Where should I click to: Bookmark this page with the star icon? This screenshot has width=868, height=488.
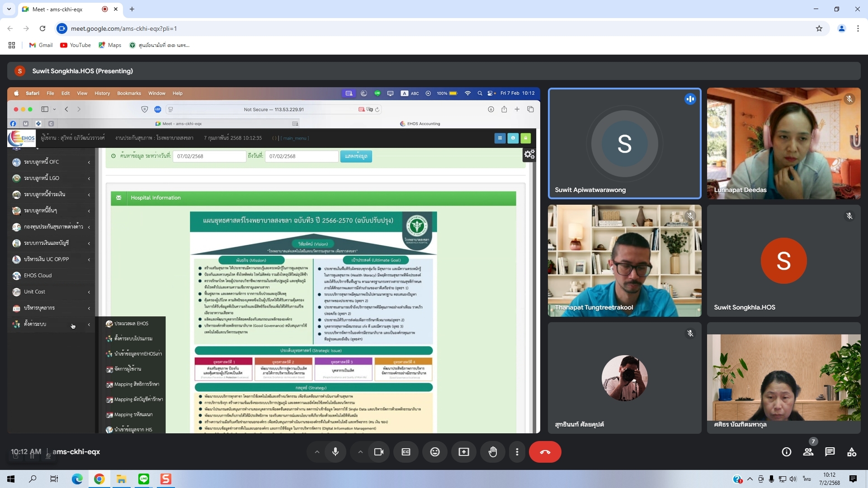click(819, 28)
